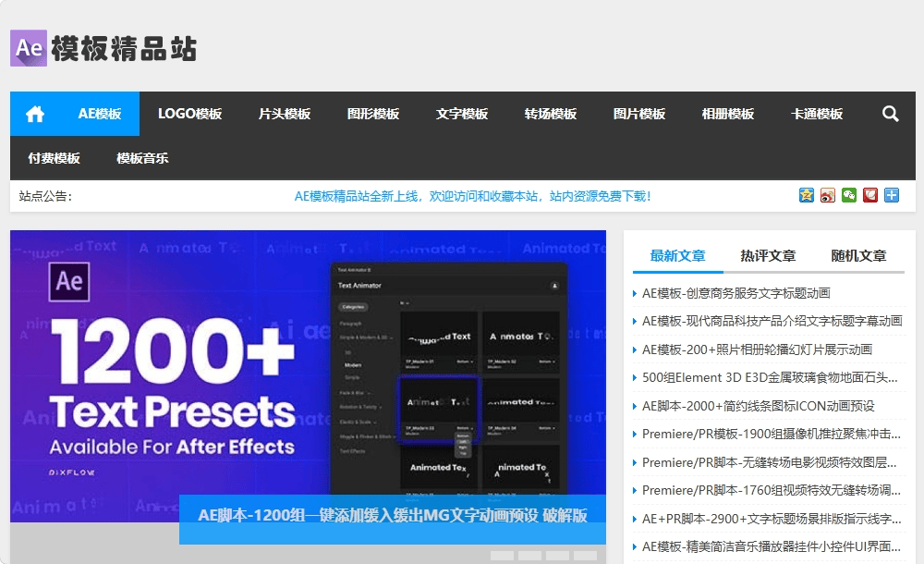924x564 pixels.
Task: Open 模板音乐 menu item
Action: [142, 158]
